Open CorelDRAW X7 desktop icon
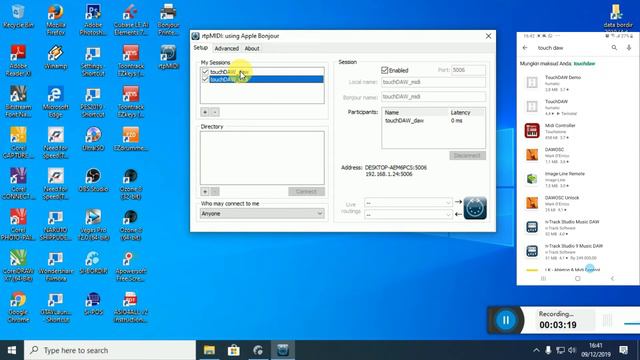The width and height of the screenshot is (640, 360). [x=18, y=265]
